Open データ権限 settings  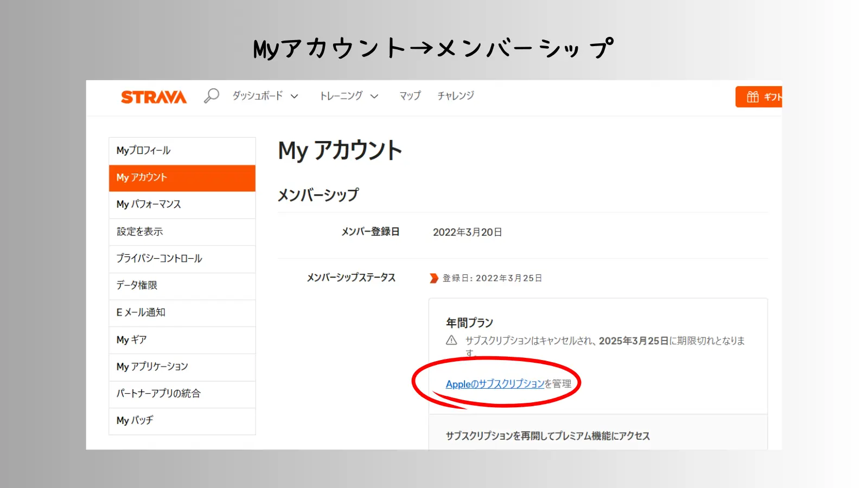(182, 286)
